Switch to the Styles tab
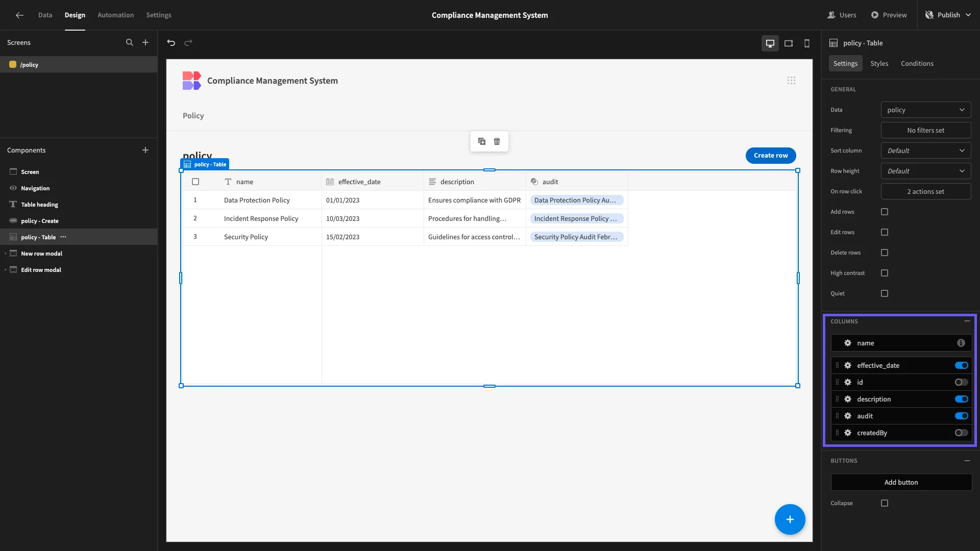Screen dimensions: 980x551 click(879, 63)
